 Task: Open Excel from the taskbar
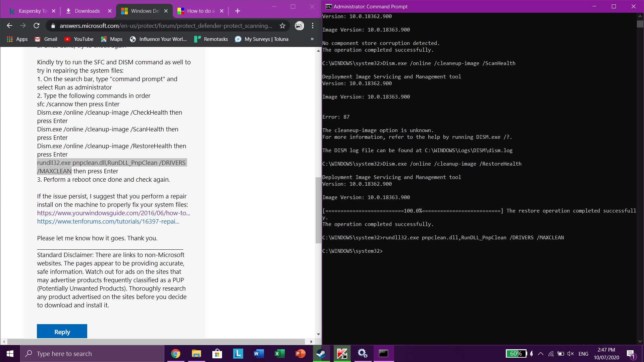pos(279,354)
